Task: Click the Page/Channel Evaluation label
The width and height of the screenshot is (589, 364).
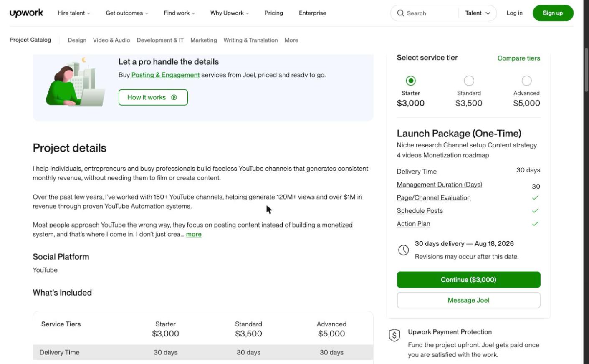Action: coord(434,197)
